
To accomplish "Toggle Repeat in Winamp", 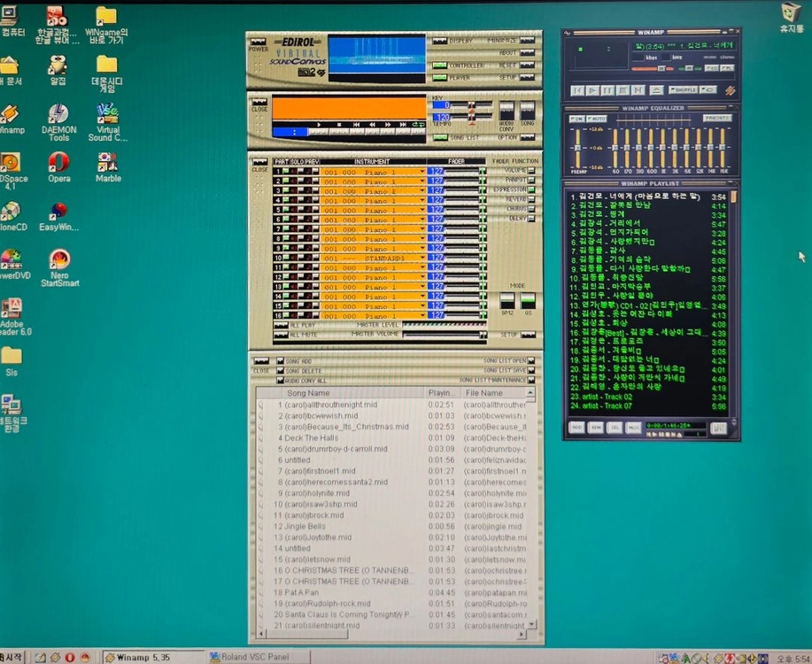I will (x=708, y=90).
